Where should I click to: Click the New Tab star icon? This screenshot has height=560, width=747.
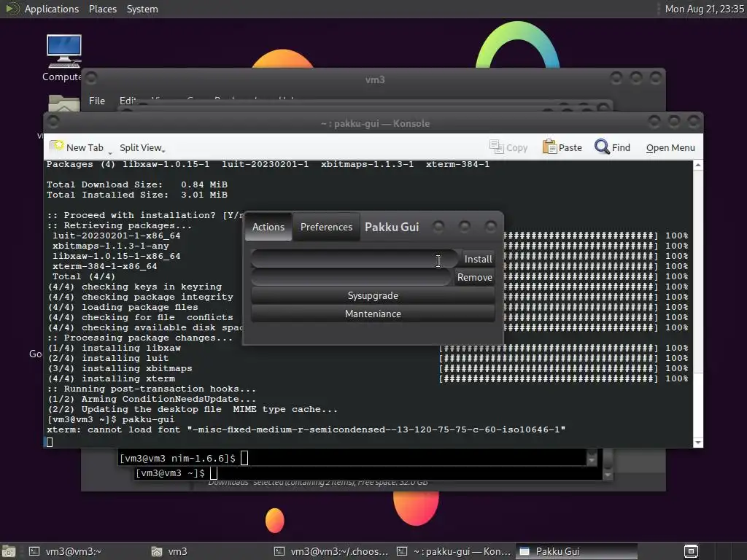point(57,146)
